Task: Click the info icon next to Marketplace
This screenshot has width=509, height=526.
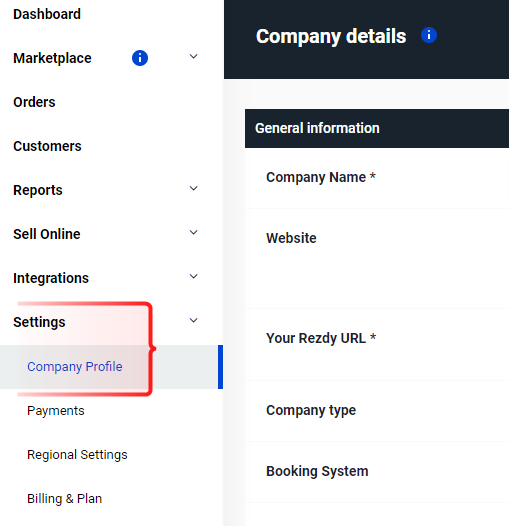Action: click(140, 58)
